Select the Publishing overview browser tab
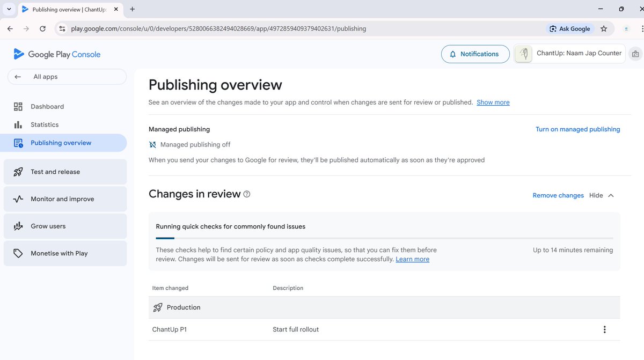644x360 pixels. coord(70,10)
